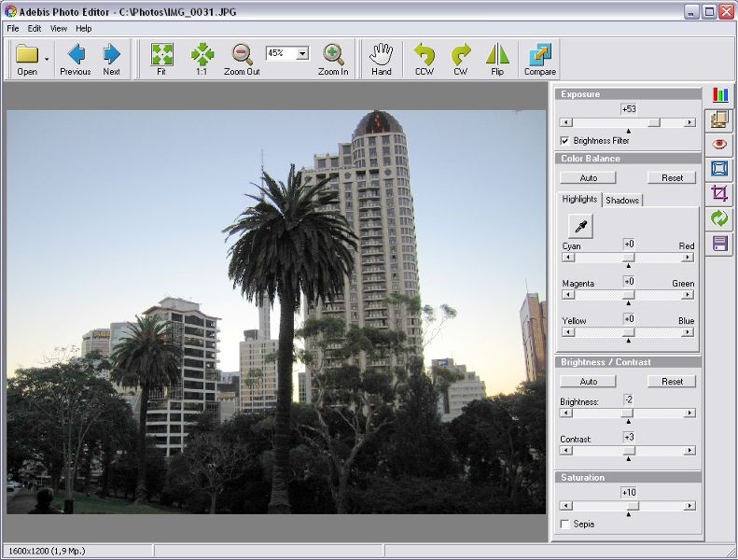This screenshot has width=738, height=560.
Task: Click the Contrast slider thumb
Action: 629,451
